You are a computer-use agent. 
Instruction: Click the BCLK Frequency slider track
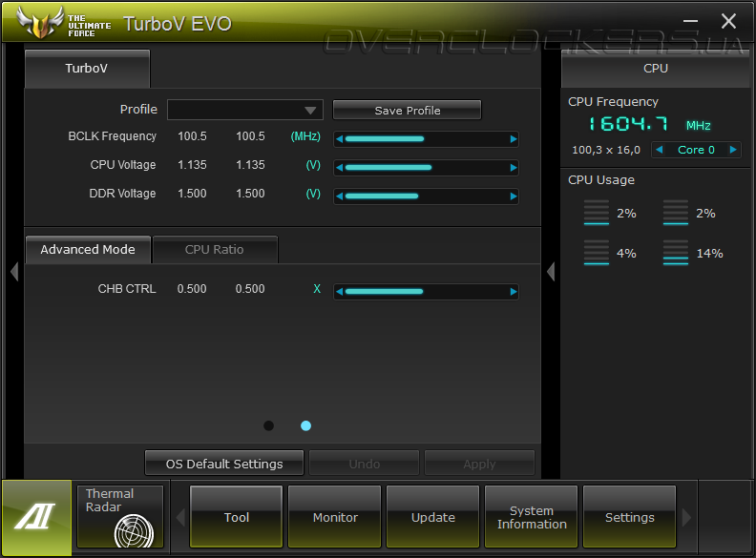[x=427, y=139]
